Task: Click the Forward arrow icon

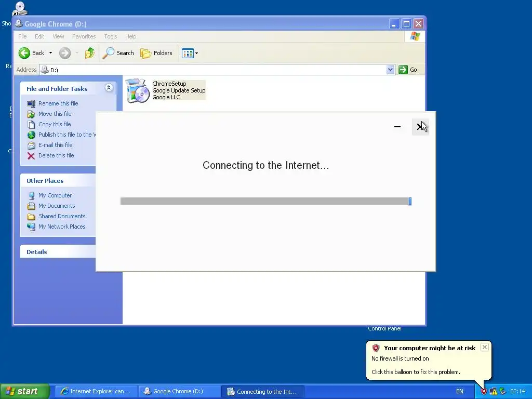Action: click(x=65, y=53)
